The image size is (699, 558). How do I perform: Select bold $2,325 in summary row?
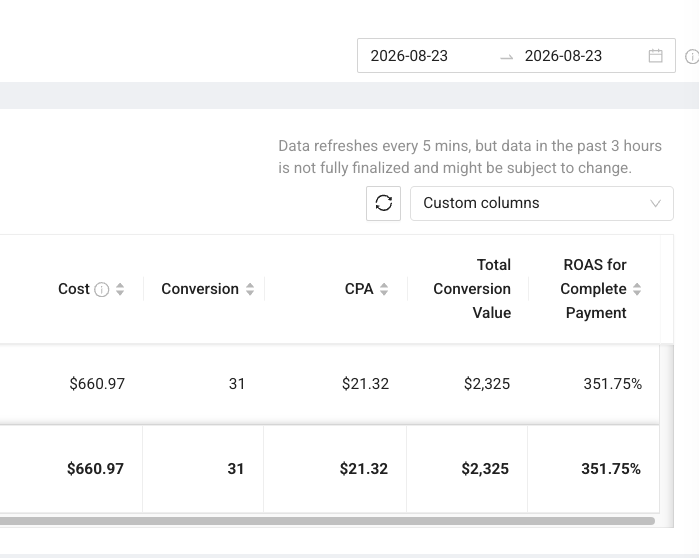[x=485, y=469]
